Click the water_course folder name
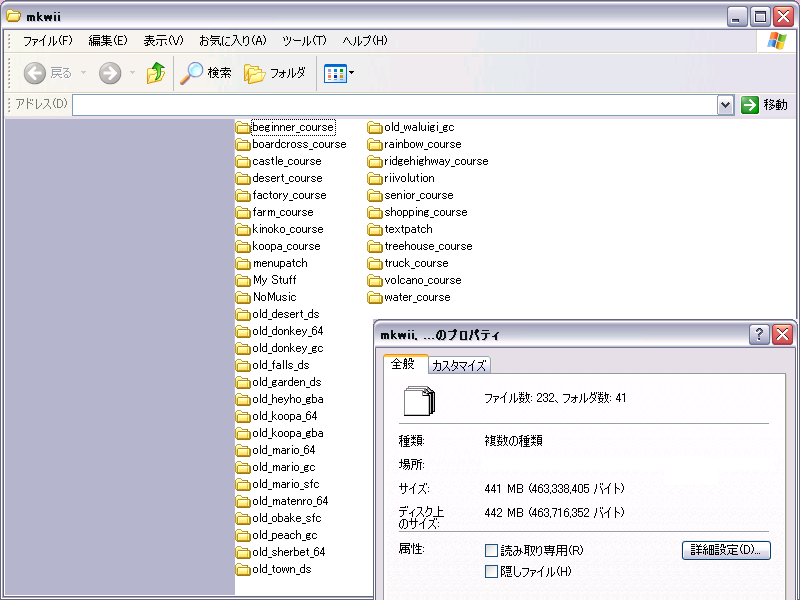800x600 pixels. (x=417, y=297)
